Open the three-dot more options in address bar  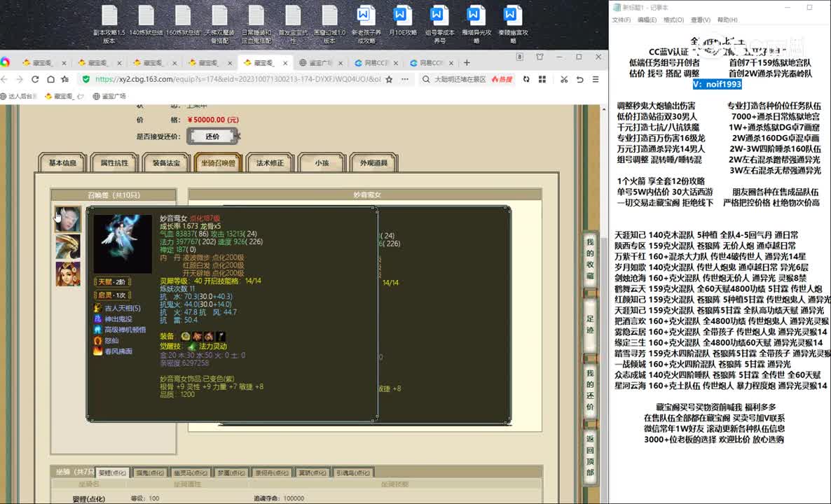(405, 79)
